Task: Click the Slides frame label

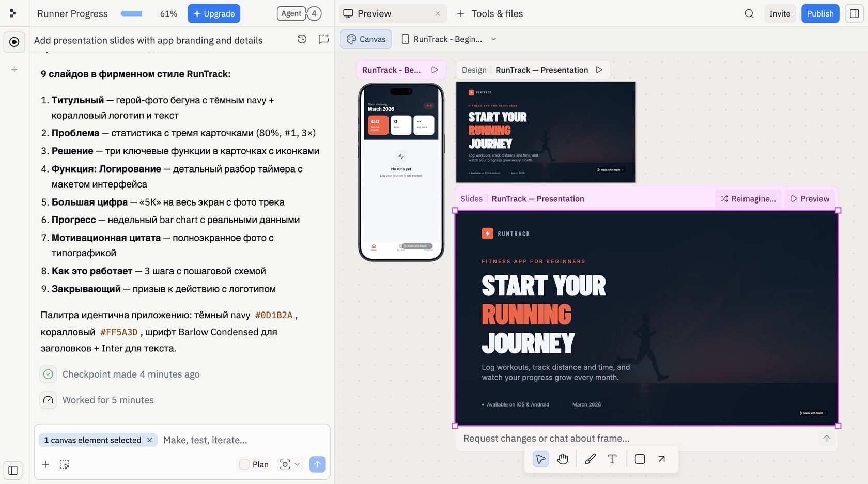Action: pos(471,199)
